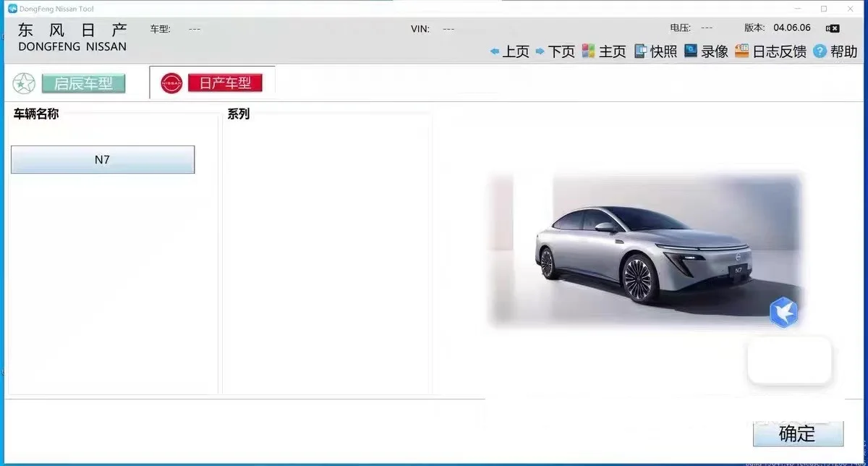Take a 快照 snapshot

tap(655, 51)
